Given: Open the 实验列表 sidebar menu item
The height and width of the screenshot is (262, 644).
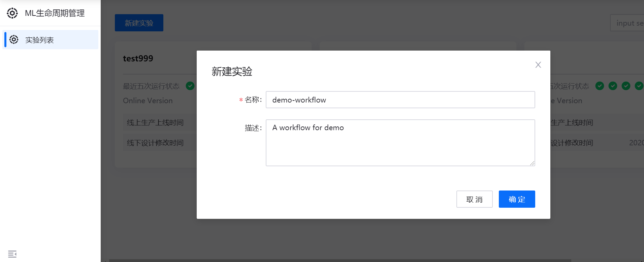Looking at the screenshot, I should click(51, 40).
